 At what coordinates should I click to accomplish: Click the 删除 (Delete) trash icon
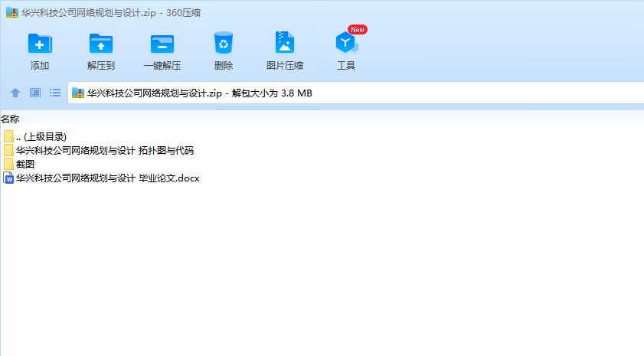pyautogui.click(x=224, y=43)
